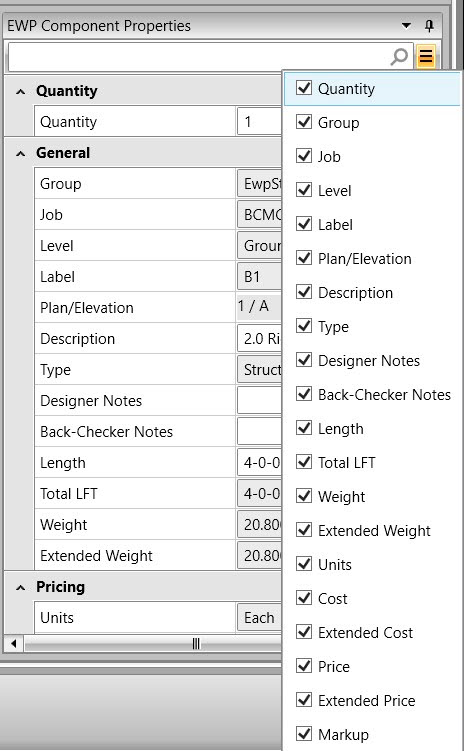The image size is (464, 751).
Task: Click the pin icon of the properties panel
Action: (x=430, y=25)
